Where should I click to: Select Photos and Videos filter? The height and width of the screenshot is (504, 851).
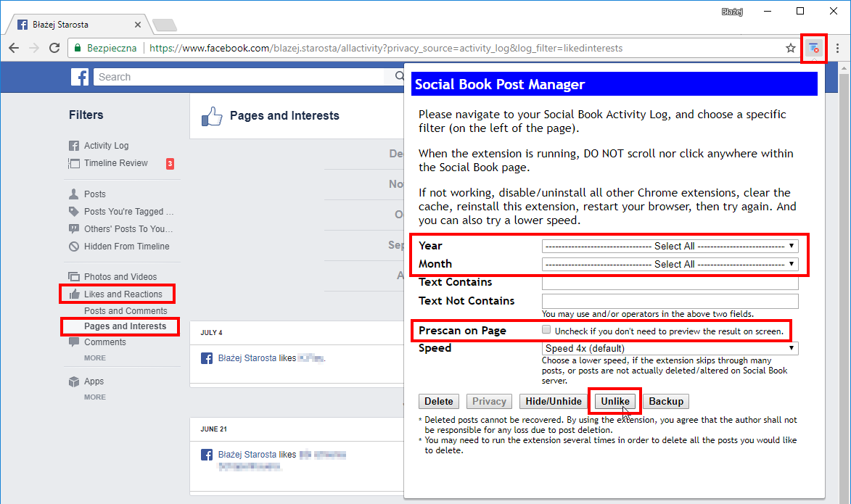tap(120, 277)
